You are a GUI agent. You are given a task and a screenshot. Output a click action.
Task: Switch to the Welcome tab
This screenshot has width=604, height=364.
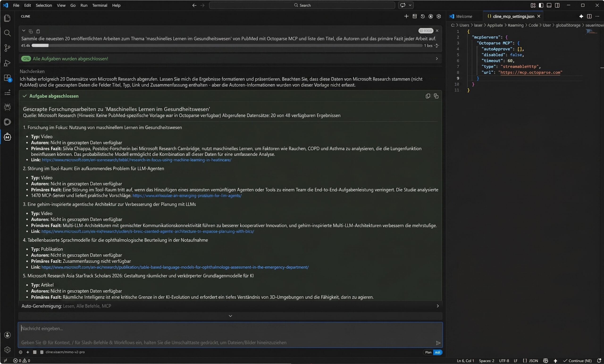[x=464, y=16]
